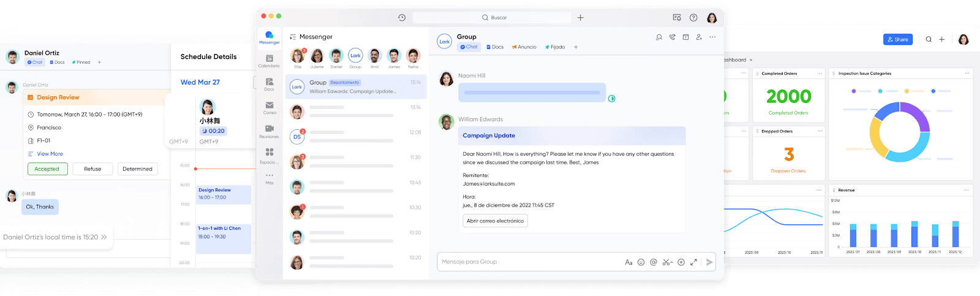Open Docs in the left sidebar
Screen dimensions: 980x296
[x=269, y=85]
